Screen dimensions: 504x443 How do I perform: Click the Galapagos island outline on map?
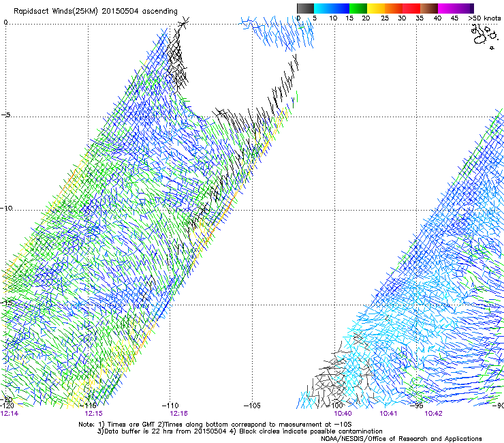[x=485, y=36]
